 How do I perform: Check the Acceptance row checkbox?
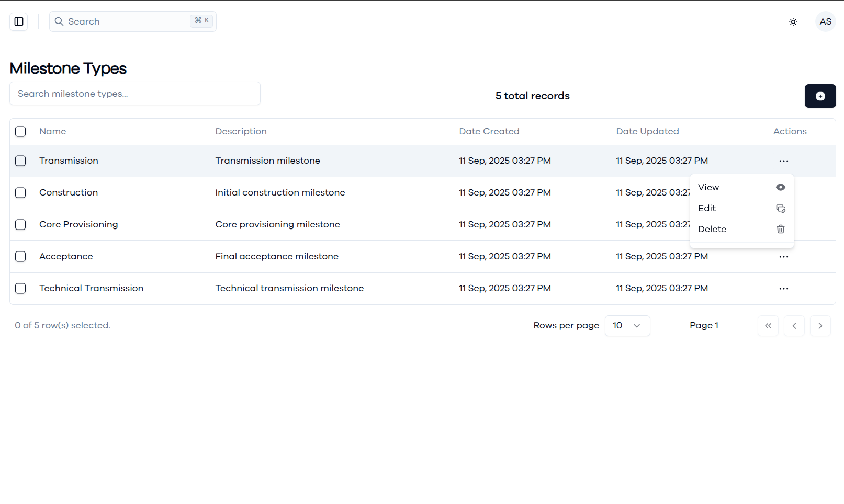point(20,257)
